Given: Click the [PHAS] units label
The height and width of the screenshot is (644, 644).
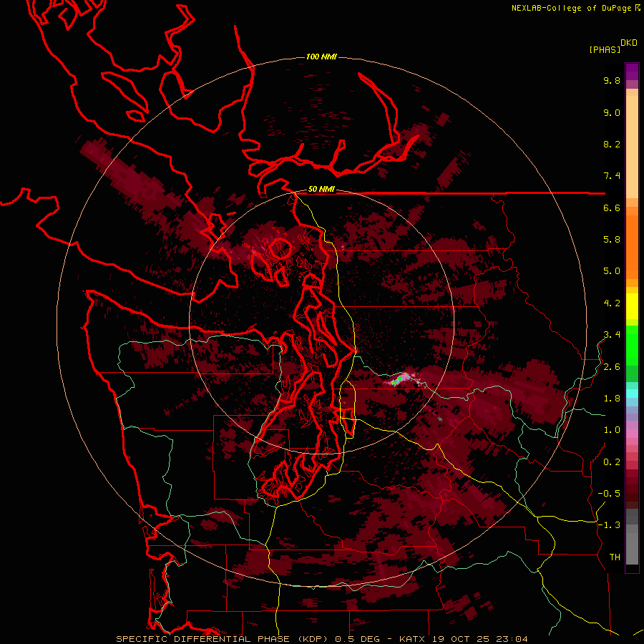Looking at the screenshot, I should 605,49.
